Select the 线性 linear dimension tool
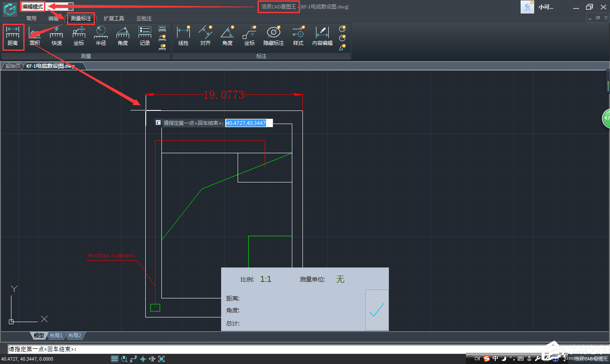Image resolution: width=610 pixels, height=364 pixels. [183, 36]
